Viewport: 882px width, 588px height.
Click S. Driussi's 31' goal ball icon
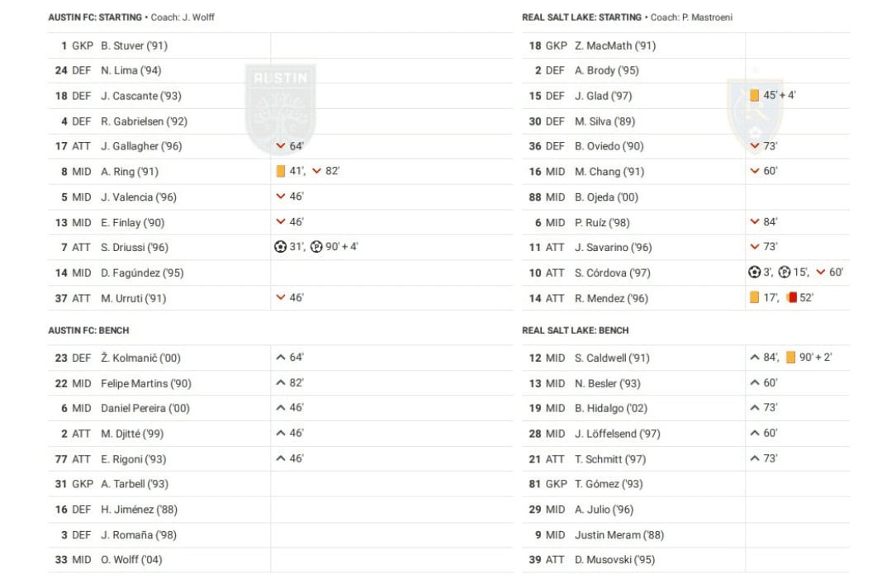click(280, 247)
